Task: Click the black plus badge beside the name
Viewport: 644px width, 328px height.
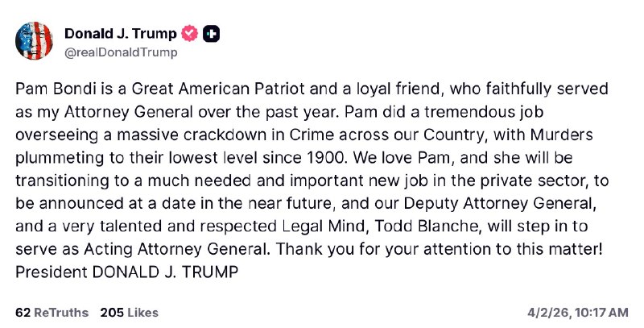Action: pos(212,34)
